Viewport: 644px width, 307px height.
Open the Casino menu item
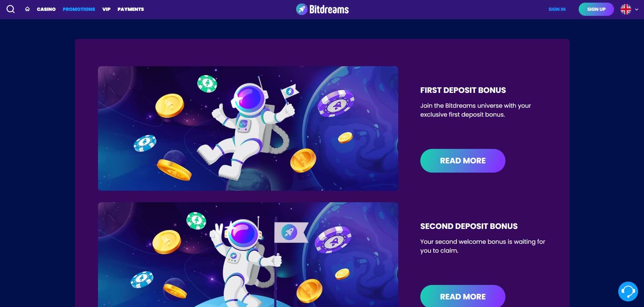(x=46, y=9)
